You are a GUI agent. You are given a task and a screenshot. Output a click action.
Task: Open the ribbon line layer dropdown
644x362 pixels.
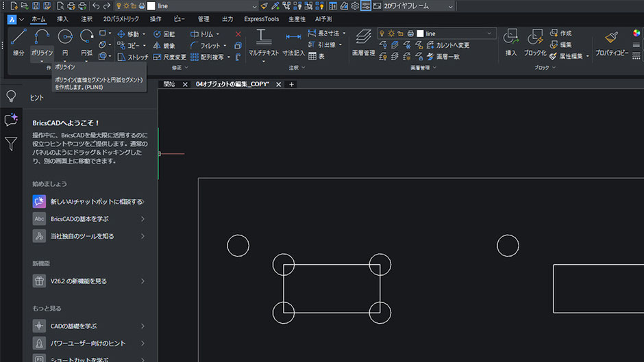point(489,34)
